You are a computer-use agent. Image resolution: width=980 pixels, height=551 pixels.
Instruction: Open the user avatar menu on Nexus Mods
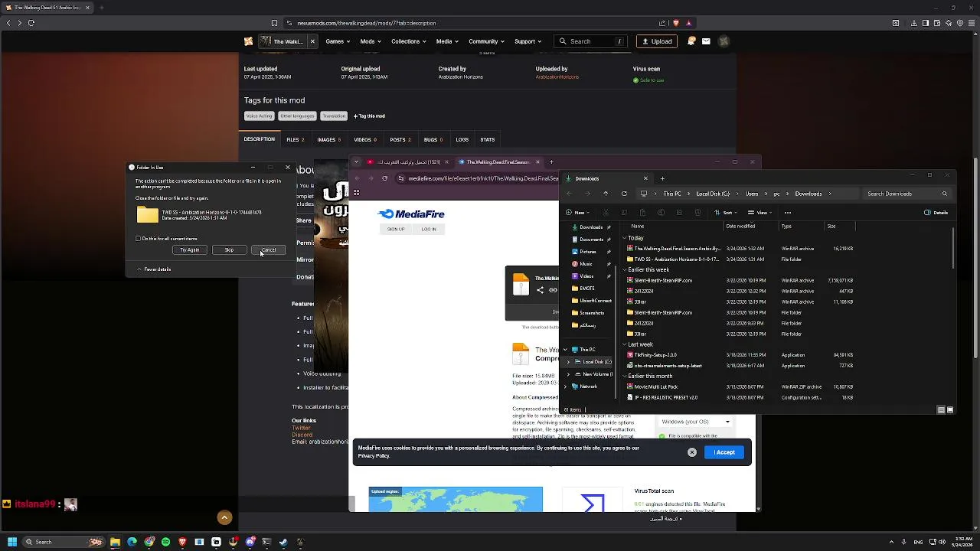[724, 41]
